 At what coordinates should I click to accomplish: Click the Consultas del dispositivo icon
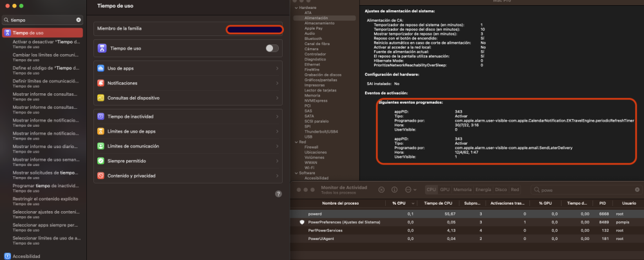(x=100, y=98)
